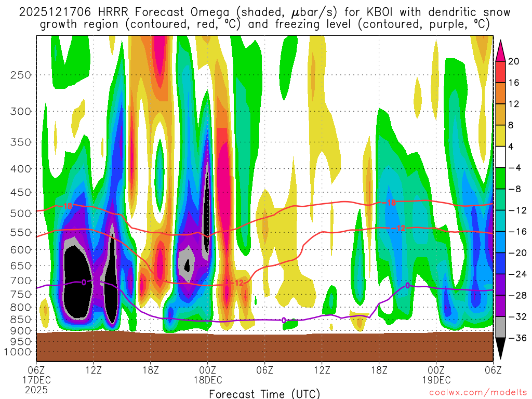Select gray colorbar segment between -32 and -36
The image size is (532, 399).
click(501, 327)
